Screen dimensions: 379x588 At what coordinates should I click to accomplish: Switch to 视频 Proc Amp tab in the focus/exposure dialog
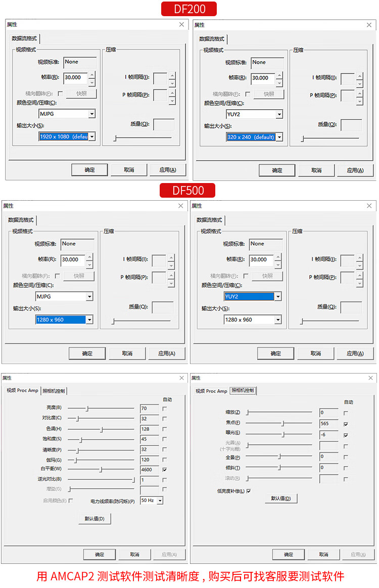(x=211, y=391)
